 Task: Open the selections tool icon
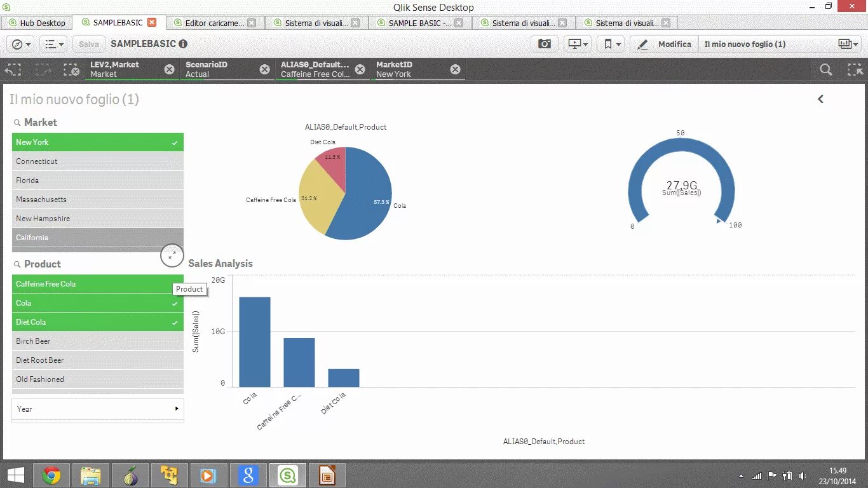(x=855, y=70)
